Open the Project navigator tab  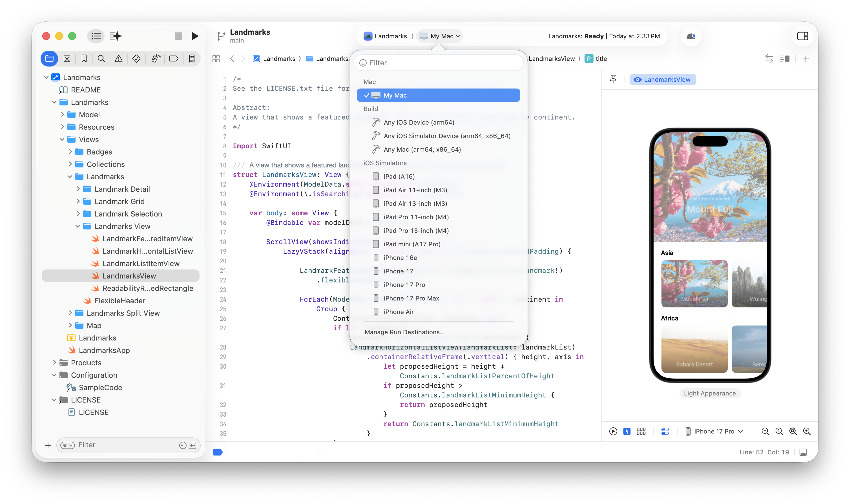pyautogui.click(x=49, y=59)
